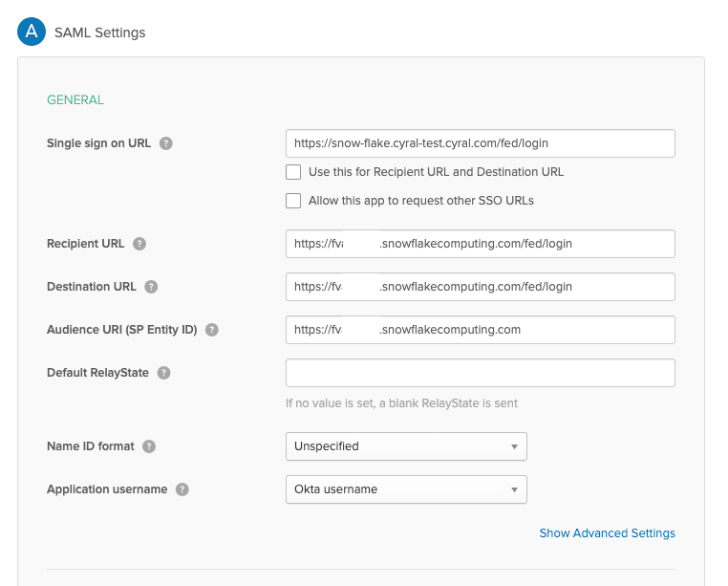Show help for Audience URI field

(x=212, y=330)
